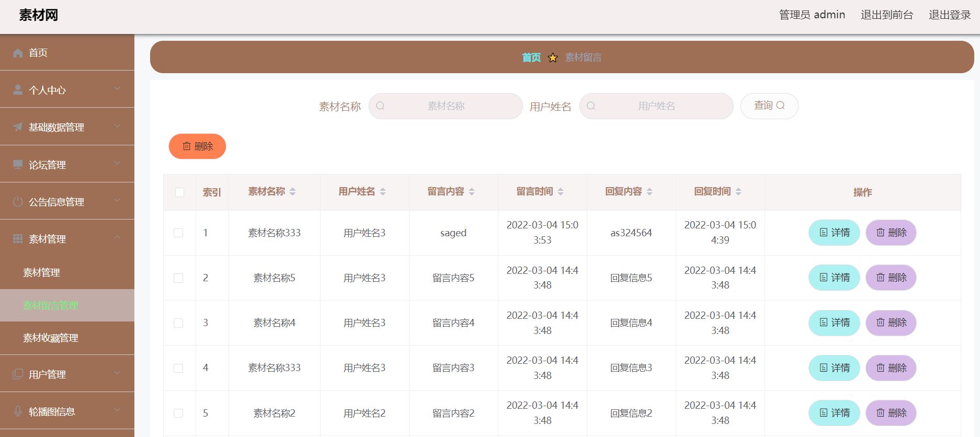Open 详情 for row 留言内容4
980x437 pixels.
click(835, 323)
